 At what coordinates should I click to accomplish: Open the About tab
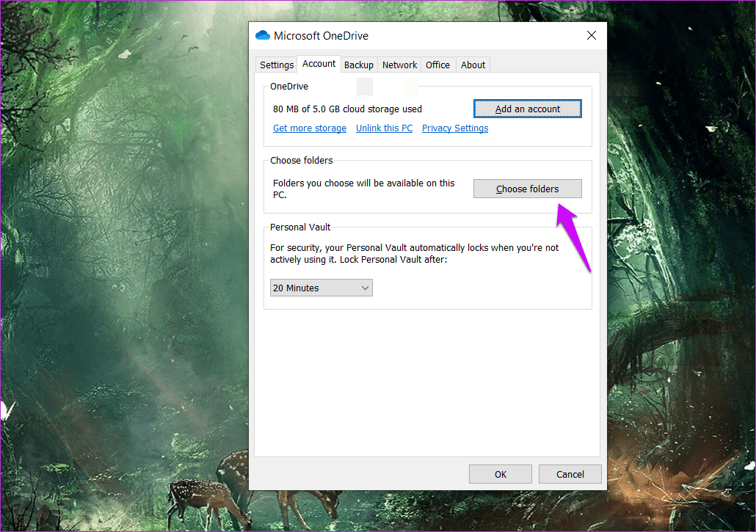[x=473, y=65]
